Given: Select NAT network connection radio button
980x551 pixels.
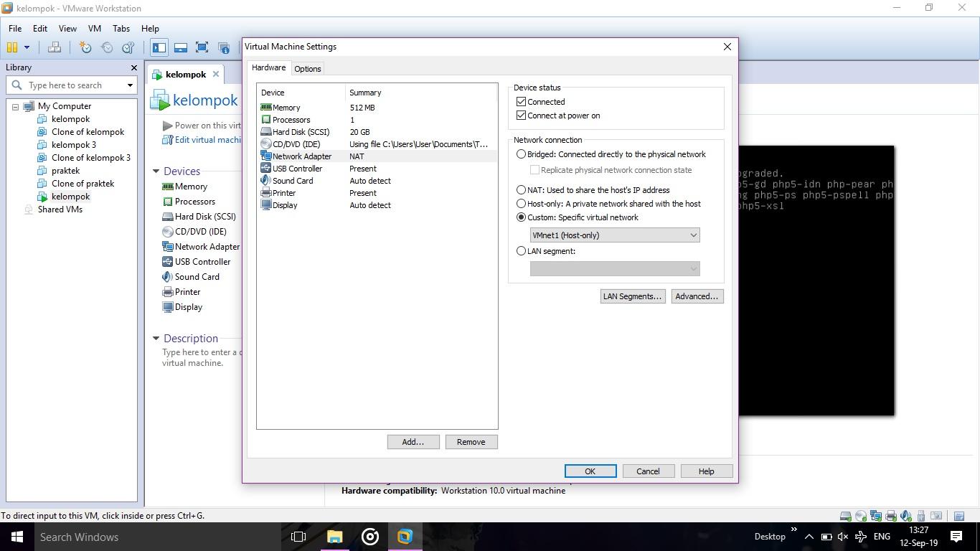Looking at the screenshot, I should tap(522, 190).
